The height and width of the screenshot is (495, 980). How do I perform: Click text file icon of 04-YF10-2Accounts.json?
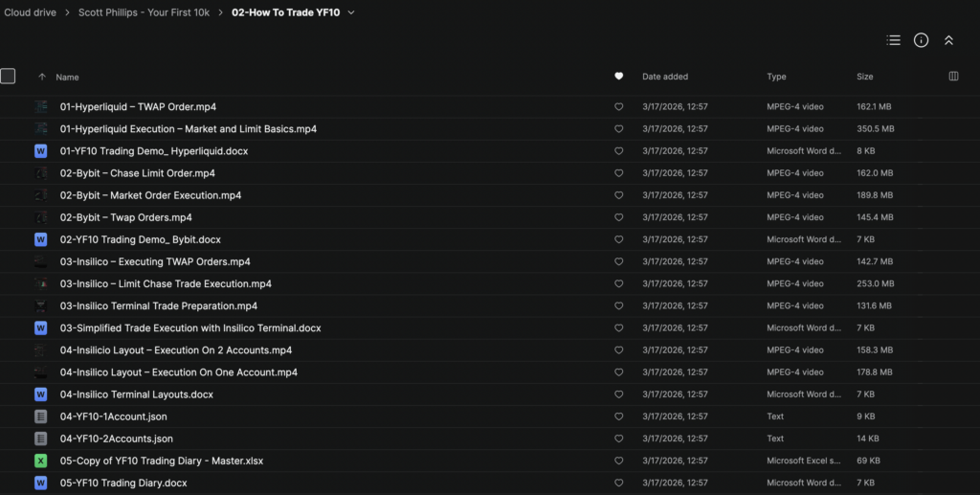coord(41,439)
